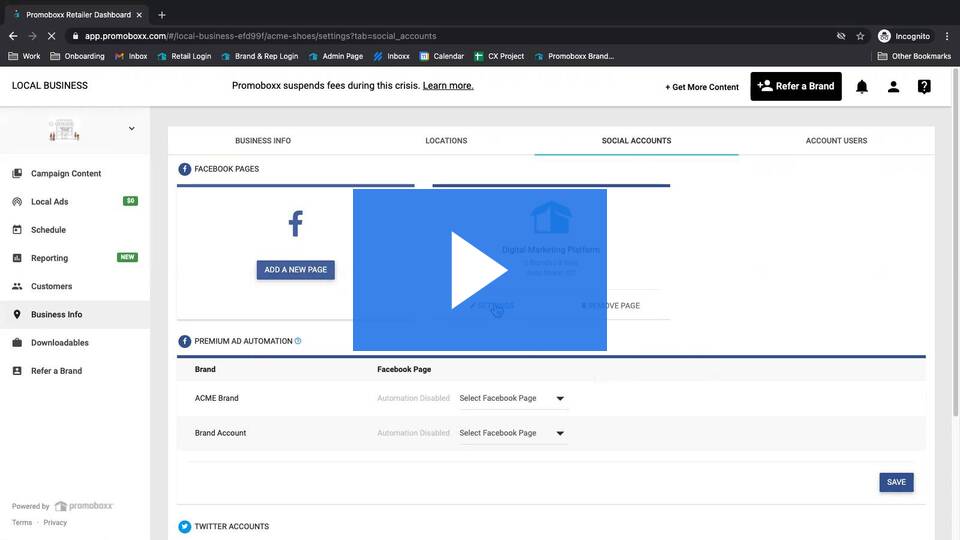Viewport: 960px width, 540px height.
Task: Switch to the Business Info tab
Action: coord(263,141)
